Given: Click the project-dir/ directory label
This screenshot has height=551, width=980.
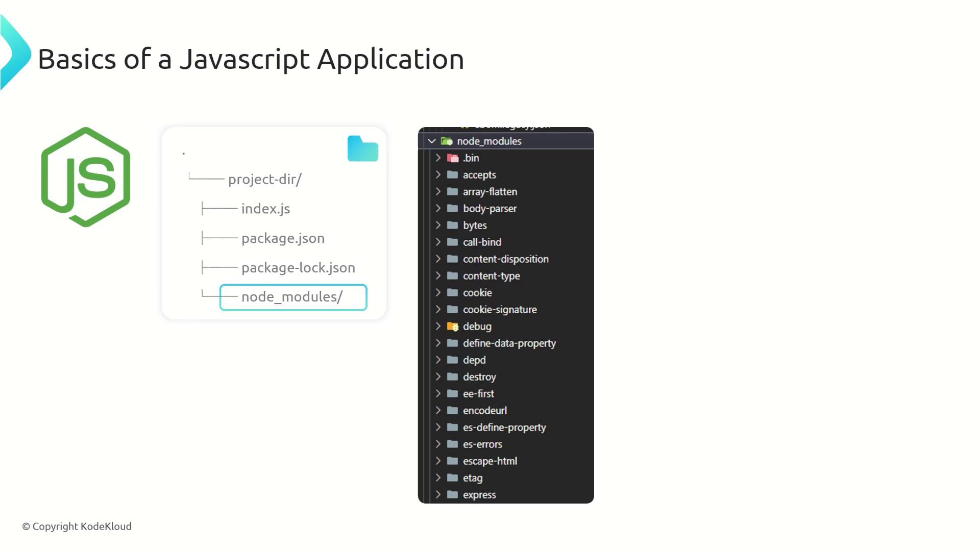Looking at the screenshot, I should (x=264, y=180).
